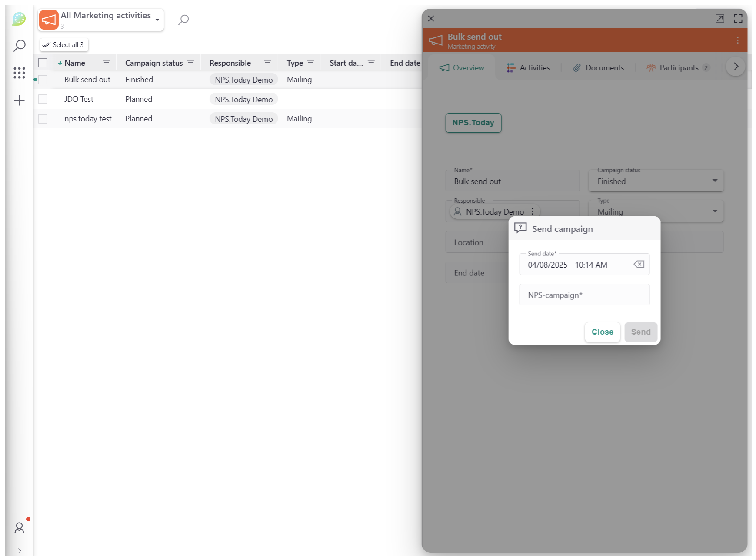Check the select-all checkbox in the table header

click(43, 62)
